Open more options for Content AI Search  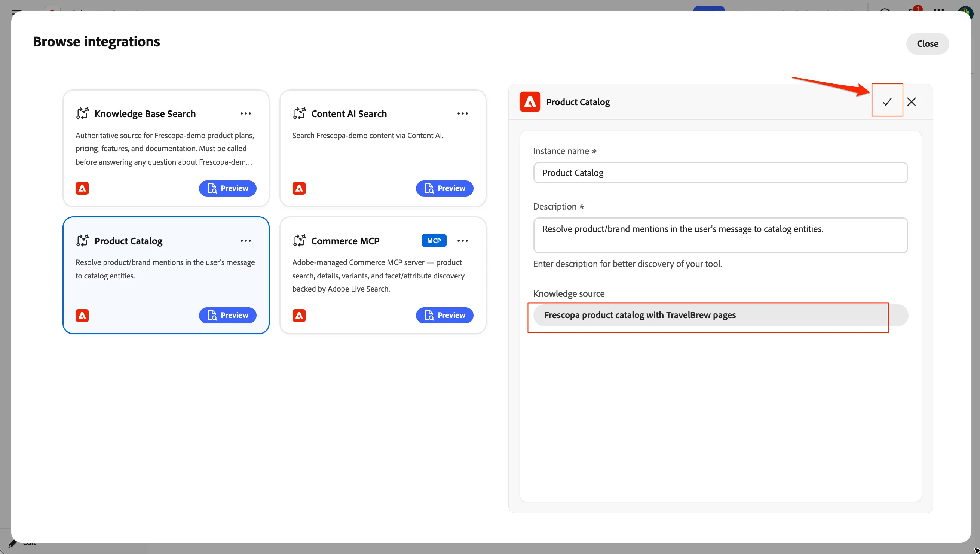[x=463, y=113]
